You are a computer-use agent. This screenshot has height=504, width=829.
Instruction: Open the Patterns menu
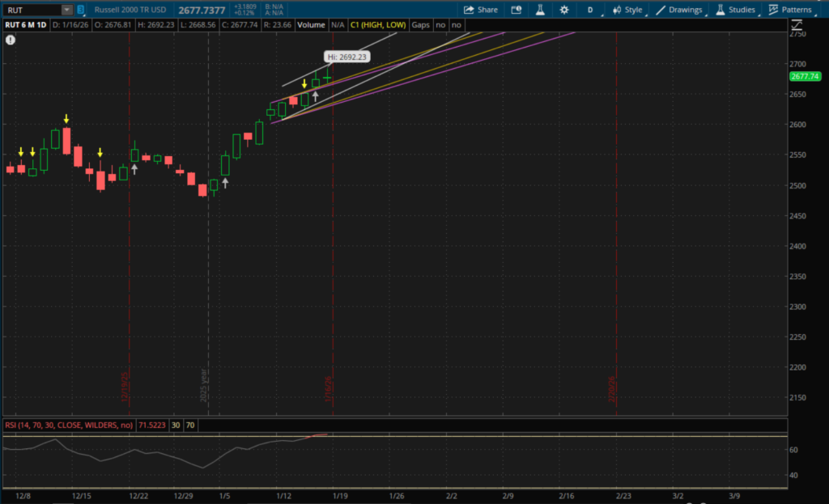pos(790,10)
